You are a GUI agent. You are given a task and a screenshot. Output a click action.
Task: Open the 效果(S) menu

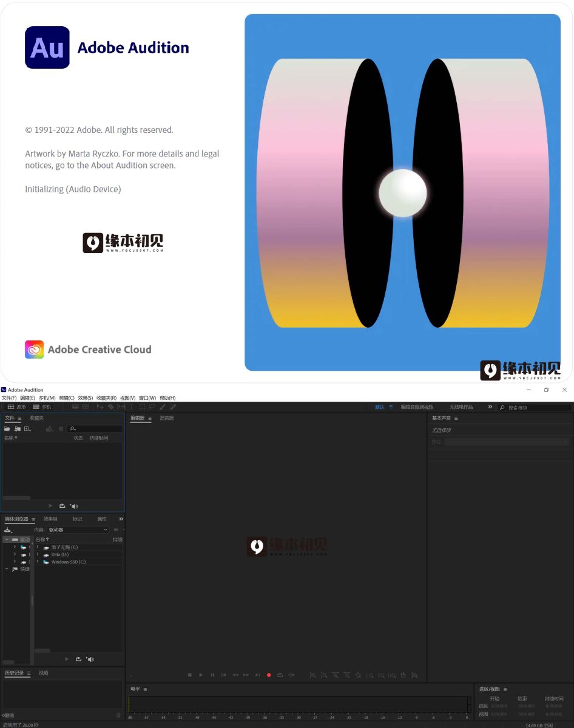pyautogui.click(x=86, y=398)
